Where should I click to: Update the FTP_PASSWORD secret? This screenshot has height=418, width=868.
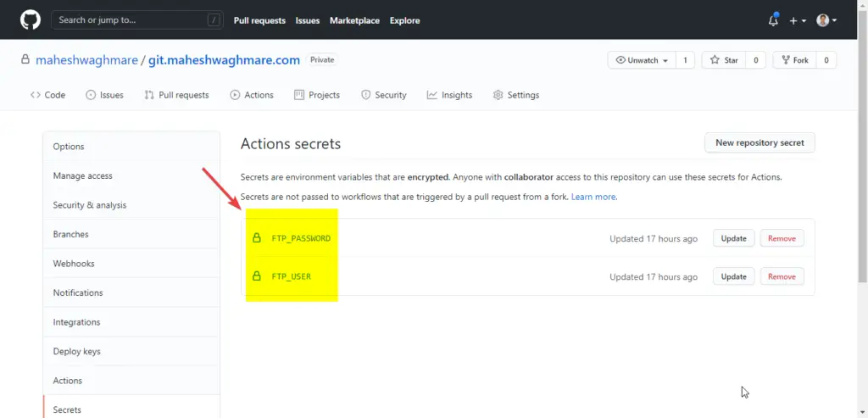733,238
